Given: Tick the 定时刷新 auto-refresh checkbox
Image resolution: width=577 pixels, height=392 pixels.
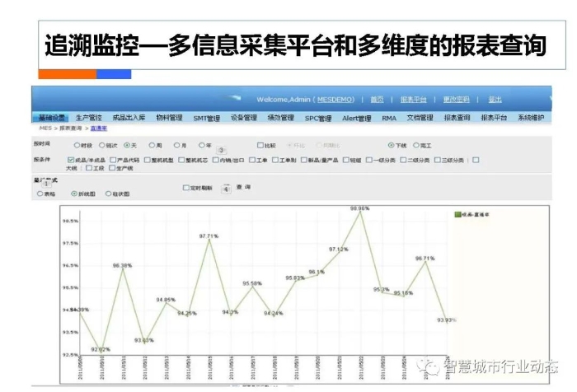Looking at the screenshot, I should click(x=185, y=188).
